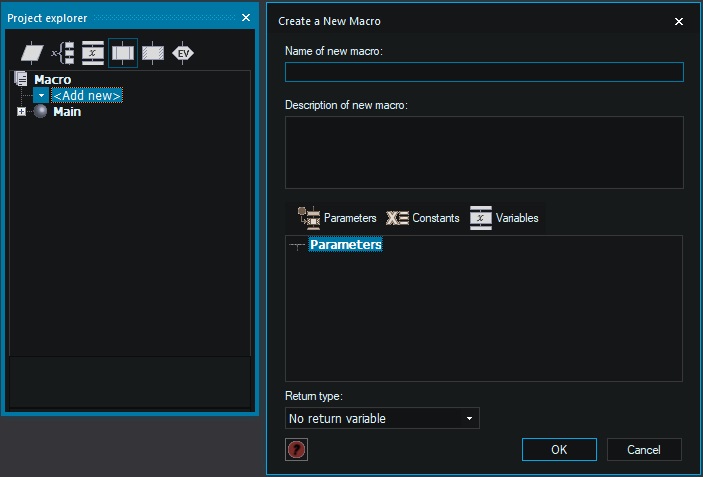Select the highlighted Parameters tree entry

pyautogui.click(x=345, y=245)
